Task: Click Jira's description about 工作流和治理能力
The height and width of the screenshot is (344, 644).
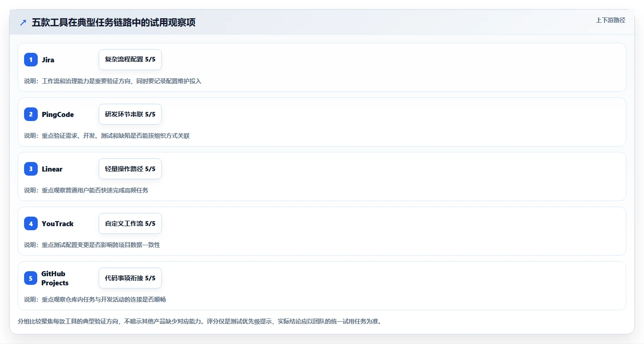Action: click(x=113, y=81)
